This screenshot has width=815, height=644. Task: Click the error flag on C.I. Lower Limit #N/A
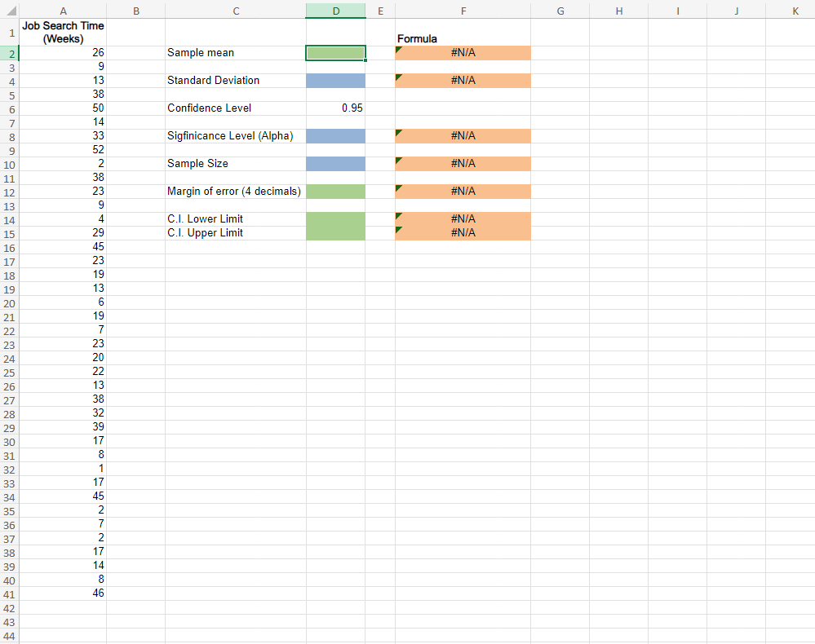[x=399, y=215]
